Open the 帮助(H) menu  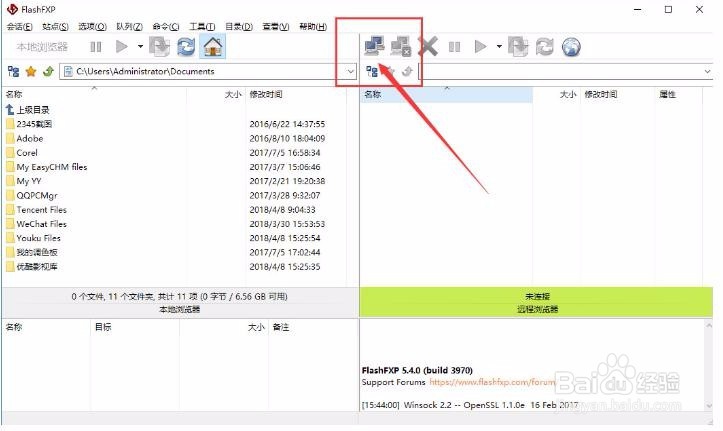coord(313,27)
